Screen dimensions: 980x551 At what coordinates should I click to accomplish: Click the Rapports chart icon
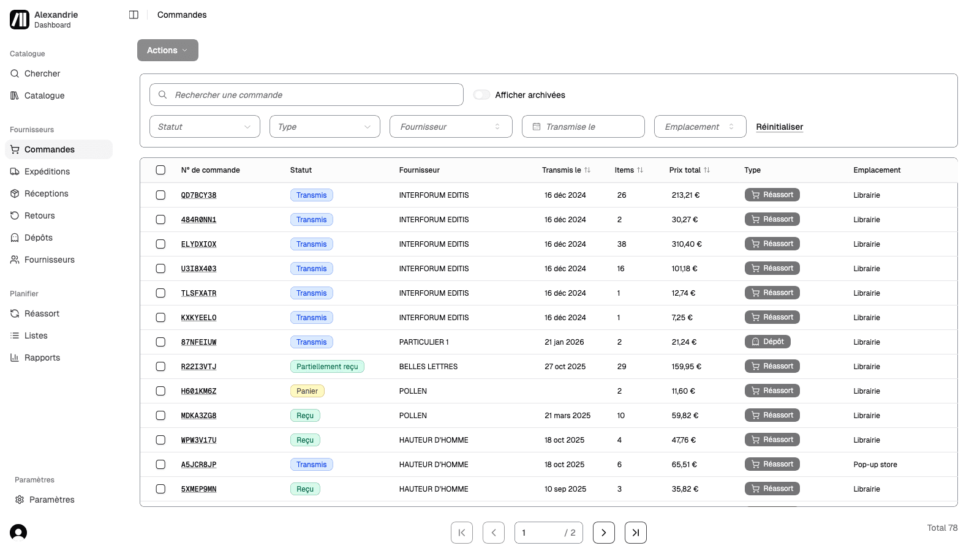(x=15, y=358)
